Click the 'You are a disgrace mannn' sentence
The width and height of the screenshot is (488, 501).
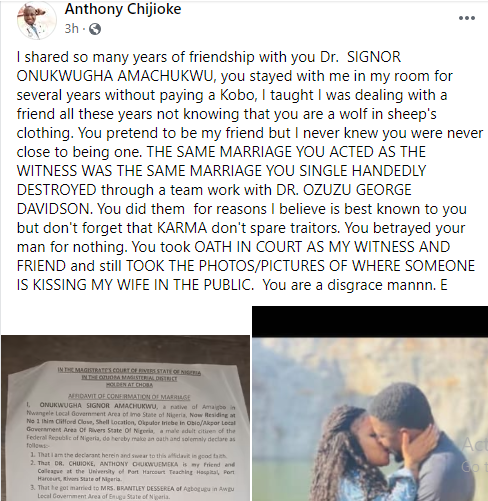(x=347, y=285)
